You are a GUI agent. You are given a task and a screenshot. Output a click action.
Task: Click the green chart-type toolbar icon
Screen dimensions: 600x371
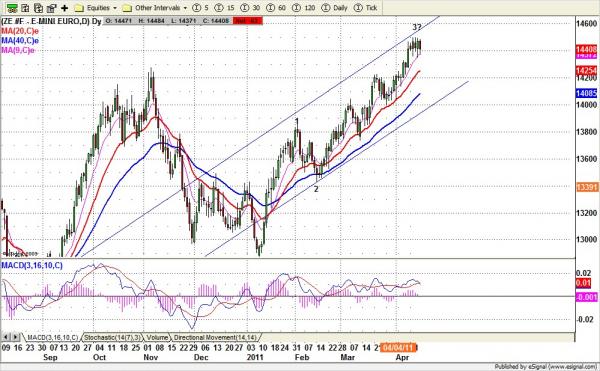tap(12, 8)
